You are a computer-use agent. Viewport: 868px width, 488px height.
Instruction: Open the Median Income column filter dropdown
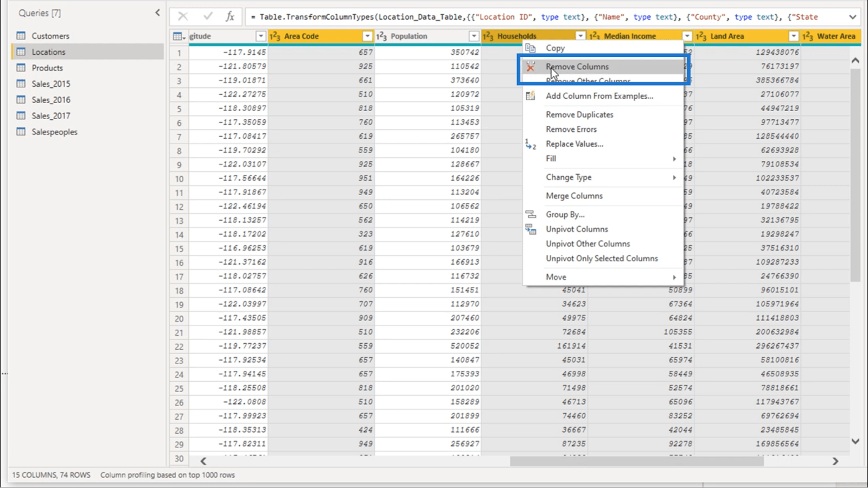pyautogui.click(x=687, y=36)
